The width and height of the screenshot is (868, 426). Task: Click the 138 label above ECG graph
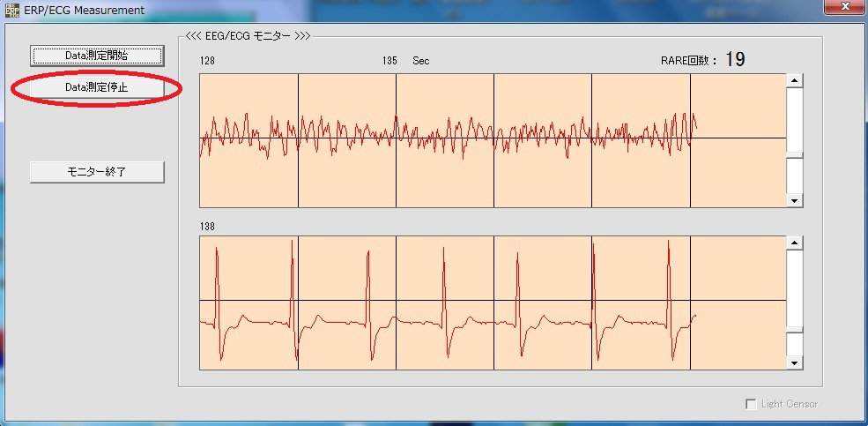pyautogui.click(x=208, y=227)
